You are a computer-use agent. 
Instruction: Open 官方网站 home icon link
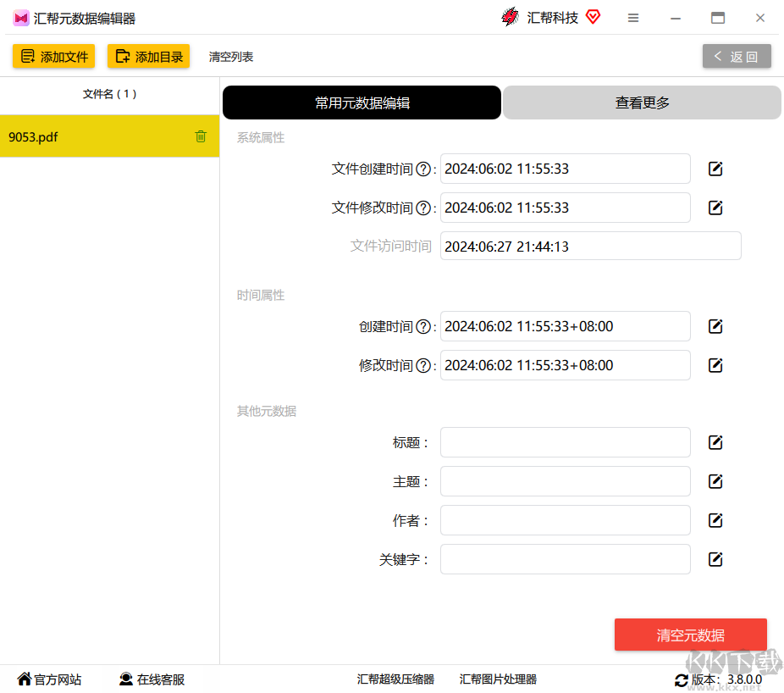(x=24, y=679)
